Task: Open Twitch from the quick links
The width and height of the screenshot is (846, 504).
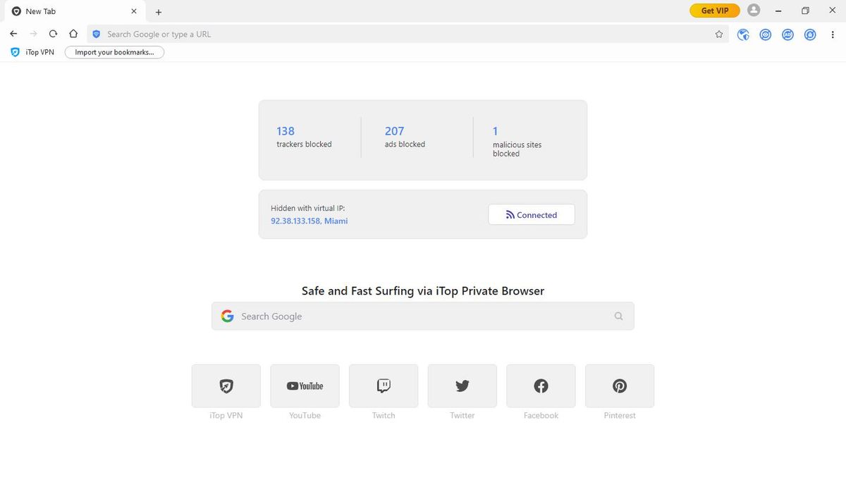Action: (x=383, y=386)
